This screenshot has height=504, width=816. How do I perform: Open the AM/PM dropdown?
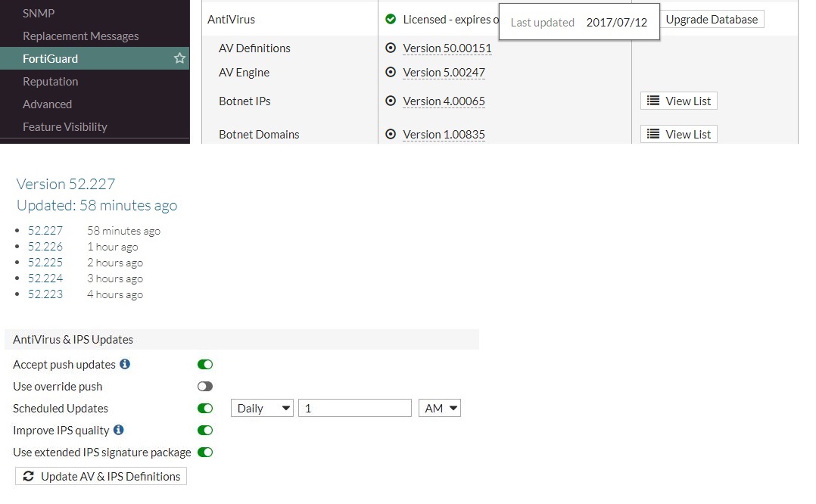tap(440, 409)
